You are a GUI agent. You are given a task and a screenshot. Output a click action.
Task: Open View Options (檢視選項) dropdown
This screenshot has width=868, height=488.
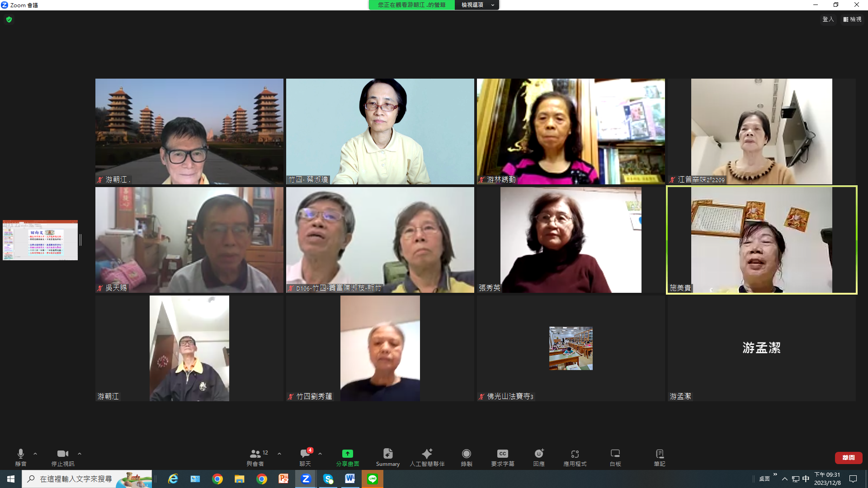pyautogui.click(x=476, y=5)
